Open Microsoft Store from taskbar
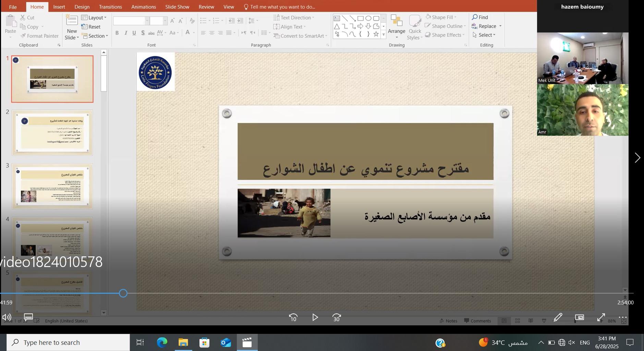The height and width of the screenshot is (351, 644). 205,342
